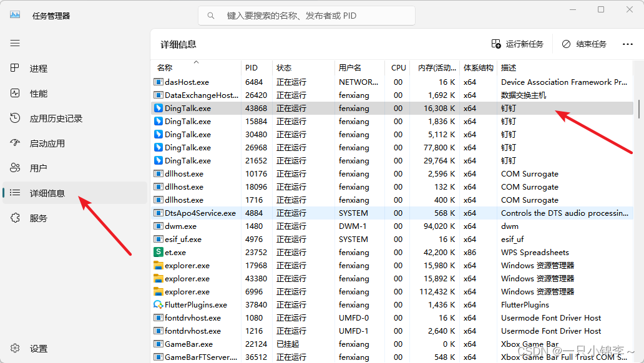Select dllhost.exe row with PID 10176

[x=393, y=174]
